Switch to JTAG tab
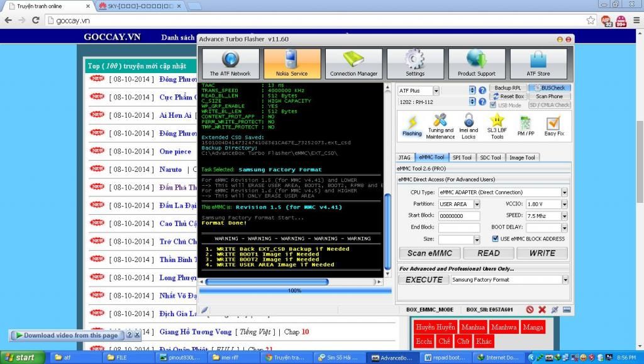The height and width of the screenshot is (364, 644). point(404,157)
